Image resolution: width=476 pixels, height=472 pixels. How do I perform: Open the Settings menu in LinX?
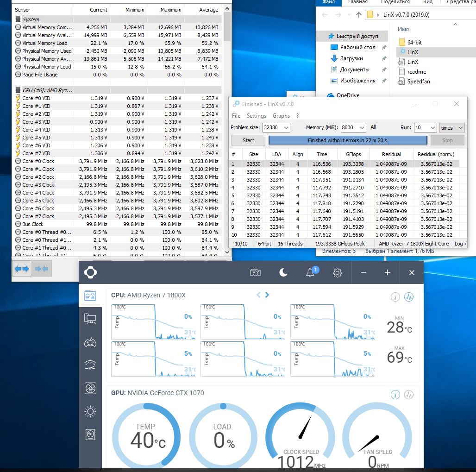click(x=256, y=116)
